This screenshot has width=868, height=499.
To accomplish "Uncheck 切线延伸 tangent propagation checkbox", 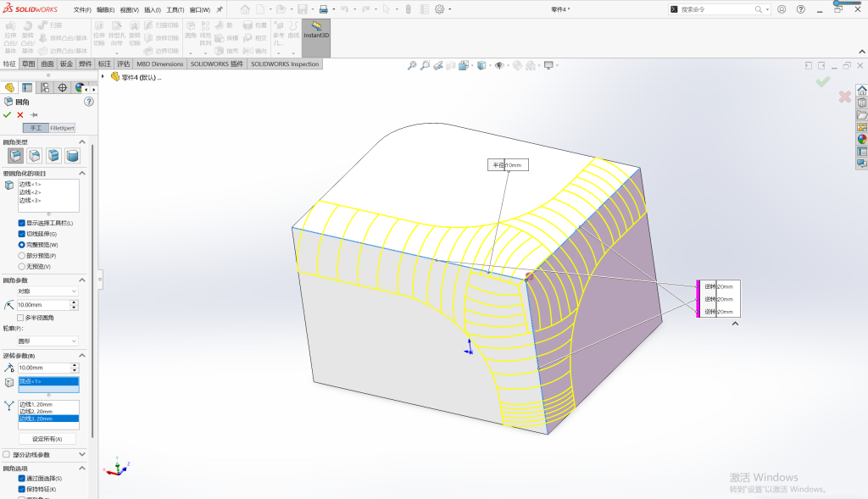I will coord(21,234).
